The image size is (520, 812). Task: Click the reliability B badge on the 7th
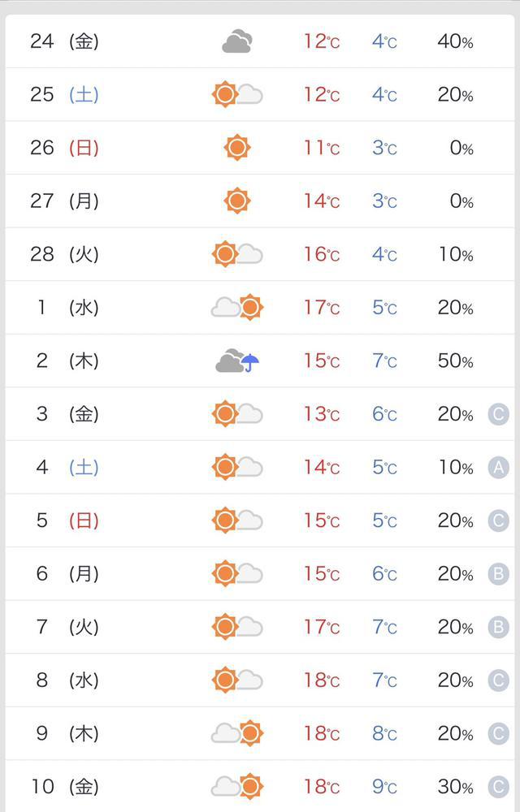[499, 628]
